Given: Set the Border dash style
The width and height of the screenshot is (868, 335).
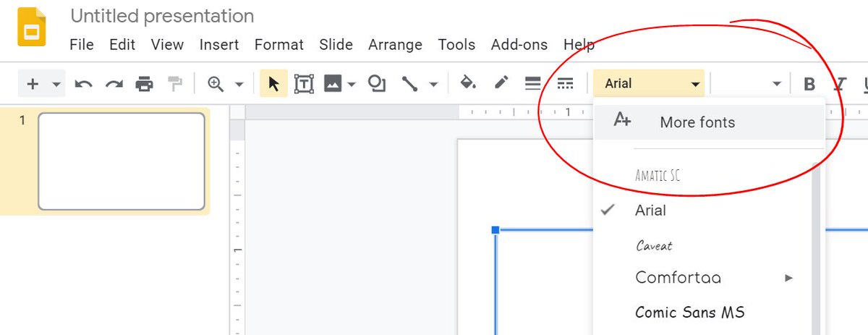Looking at the screenshot, I should [x=566, y=84].
